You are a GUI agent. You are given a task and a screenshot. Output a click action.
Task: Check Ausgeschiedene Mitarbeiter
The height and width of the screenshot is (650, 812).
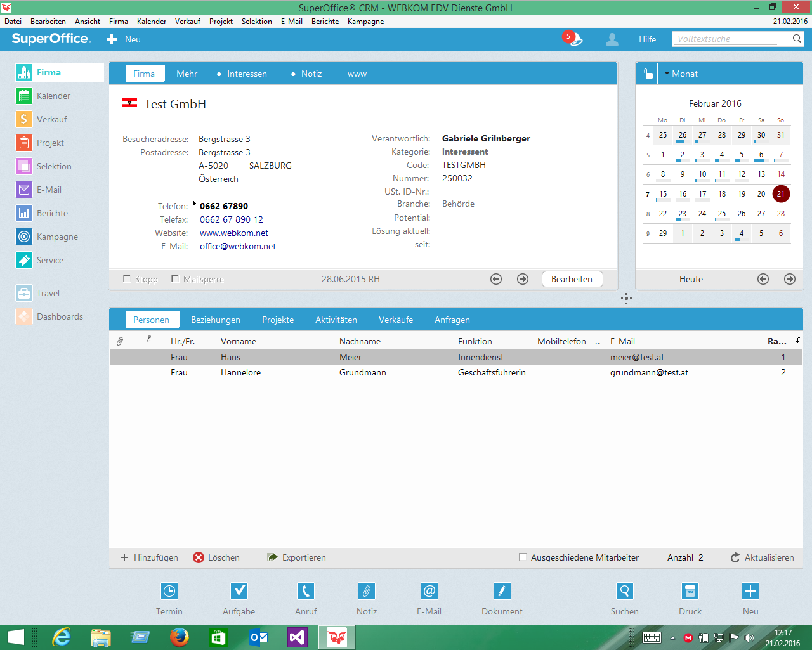(523, 557)
